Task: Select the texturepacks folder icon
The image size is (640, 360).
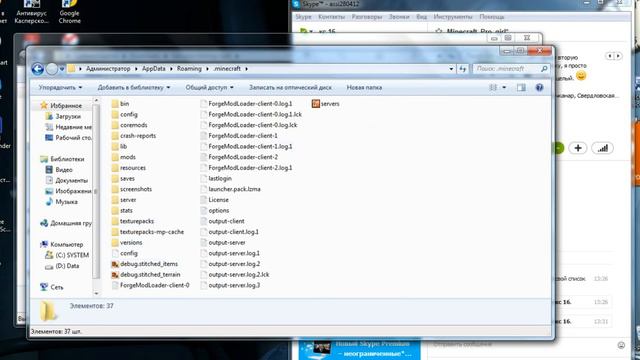Action: point(115,221)
